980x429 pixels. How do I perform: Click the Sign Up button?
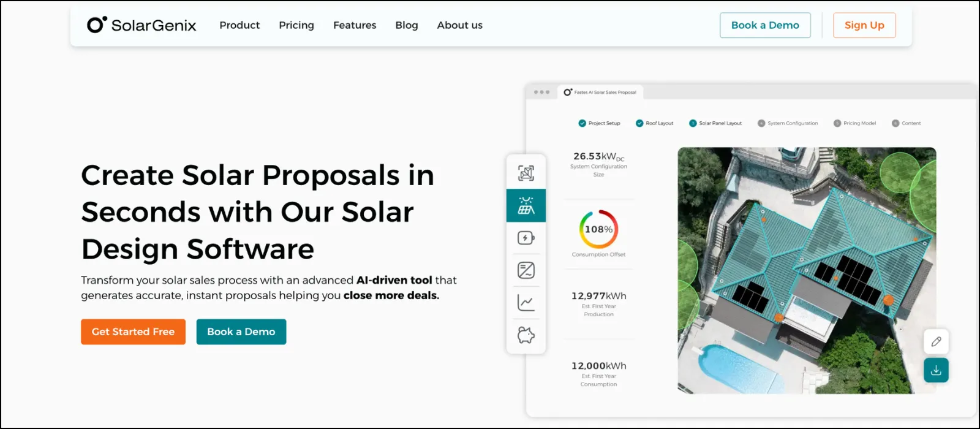tap(864, 25)
